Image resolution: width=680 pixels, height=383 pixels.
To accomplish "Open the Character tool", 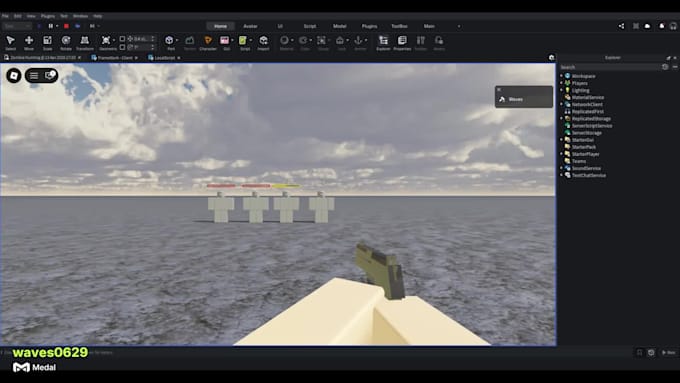I will tap(208, 43).
